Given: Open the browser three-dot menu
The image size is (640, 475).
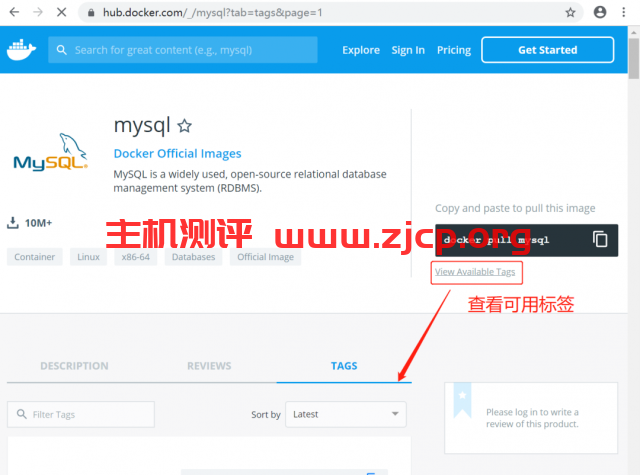Looking at the screenshot, I should tap(623, 12).
